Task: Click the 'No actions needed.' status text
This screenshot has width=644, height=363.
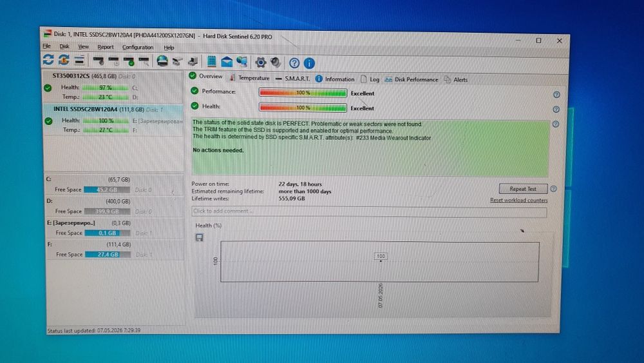Action: tap(218, 150)
